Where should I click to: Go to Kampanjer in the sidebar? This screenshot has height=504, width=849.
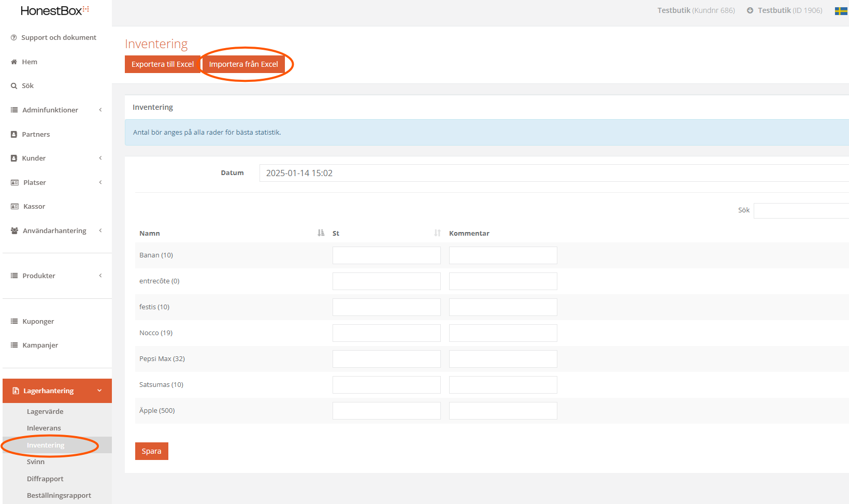click(40, 345)
